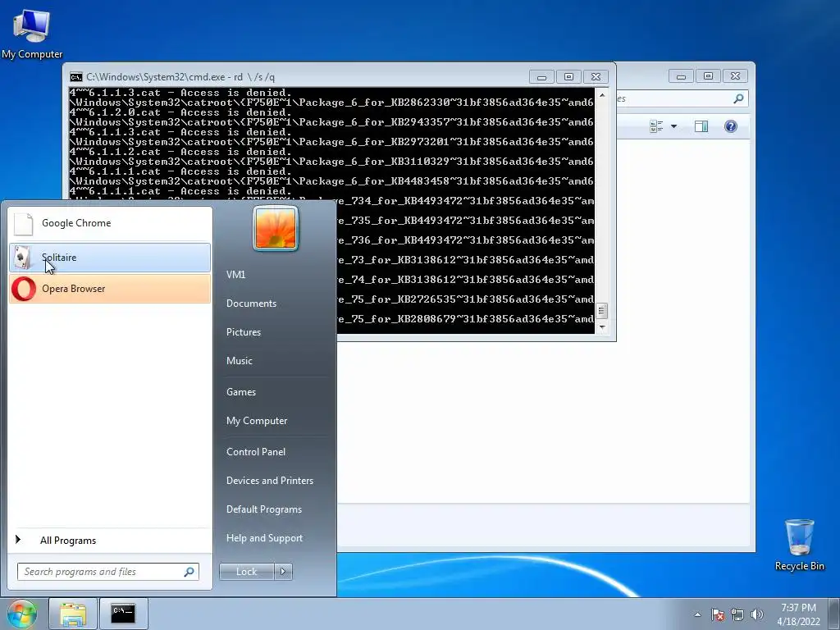840x630 pixels.
Task: Launch Google Chrome from Start menu
Action: point(110,223)
